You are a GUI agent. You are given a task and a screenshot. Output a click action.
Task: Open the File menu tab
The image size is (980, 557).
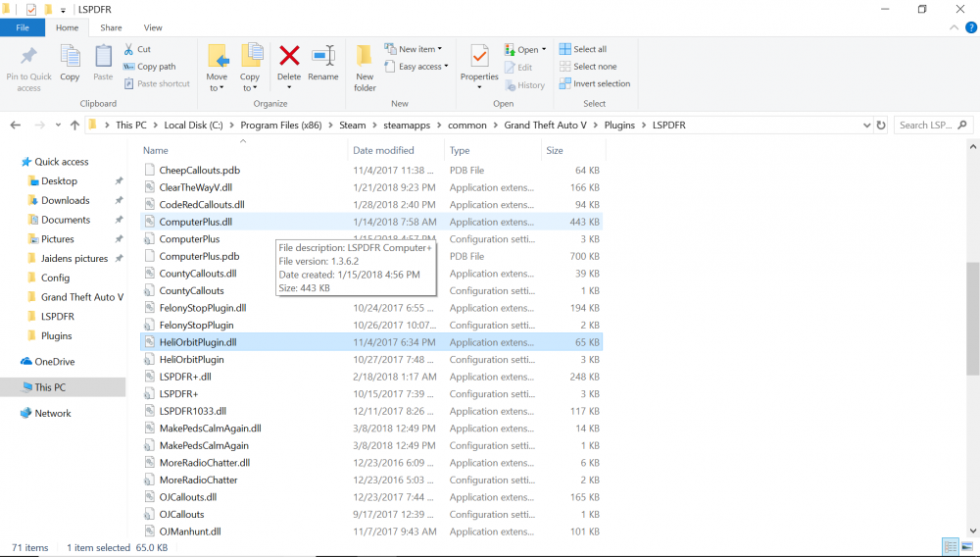coord(23,27)
